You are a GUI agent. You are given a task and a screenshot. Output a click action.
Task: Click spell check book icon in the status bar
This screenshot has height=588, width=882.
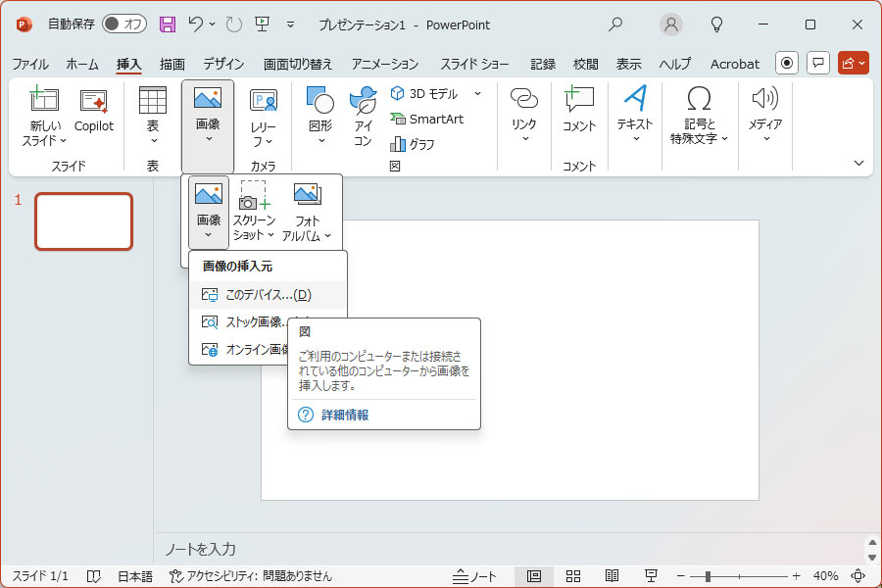click(x=93, y=576)
